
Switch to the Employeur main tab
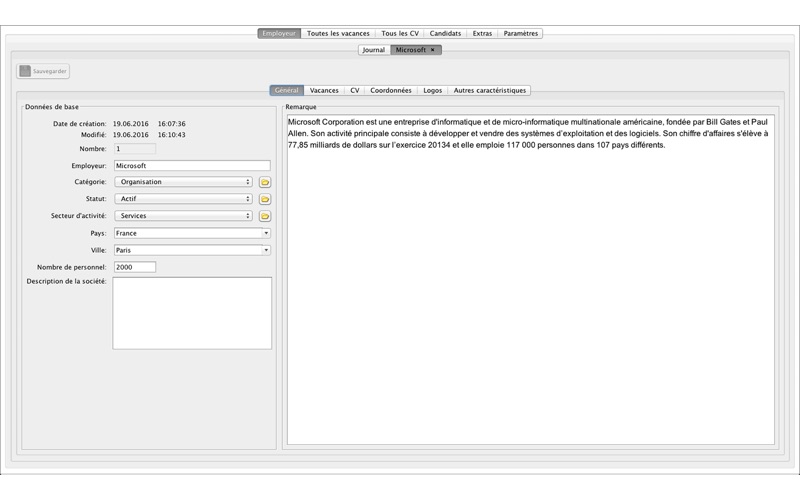coord(279,34)
